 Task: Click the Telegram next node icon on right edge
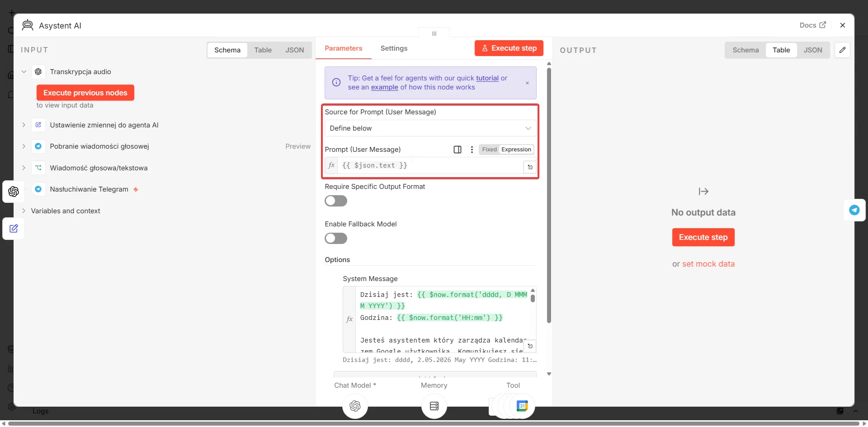tap(854, 210)
